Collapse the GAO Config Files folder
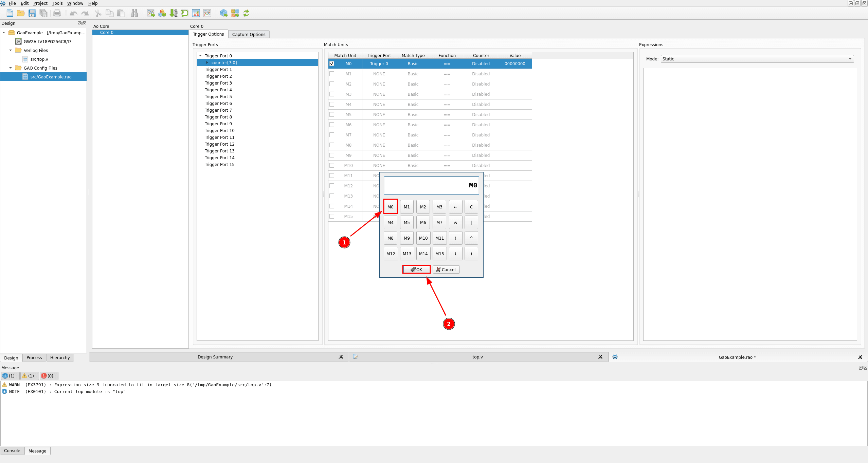 click(11, 68)
